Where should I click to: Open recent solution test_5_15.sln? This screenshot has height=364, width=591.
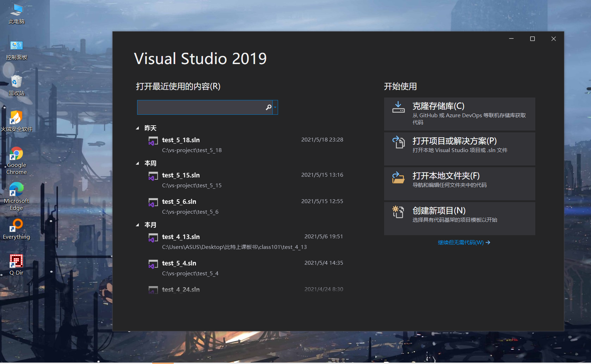tap(181, 175)
